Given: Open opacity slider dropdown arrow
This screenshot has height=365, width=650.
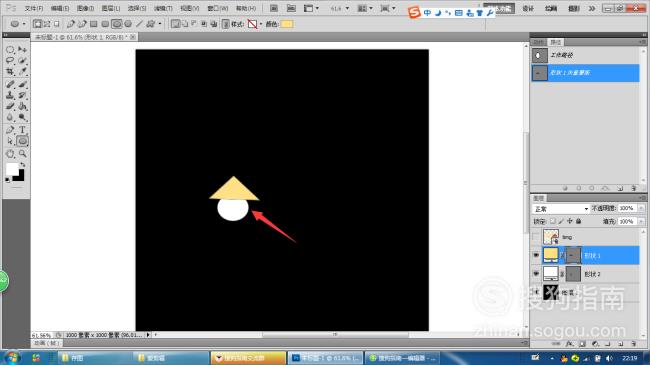Looking at the screenshot, I should (x=641, y=208).
